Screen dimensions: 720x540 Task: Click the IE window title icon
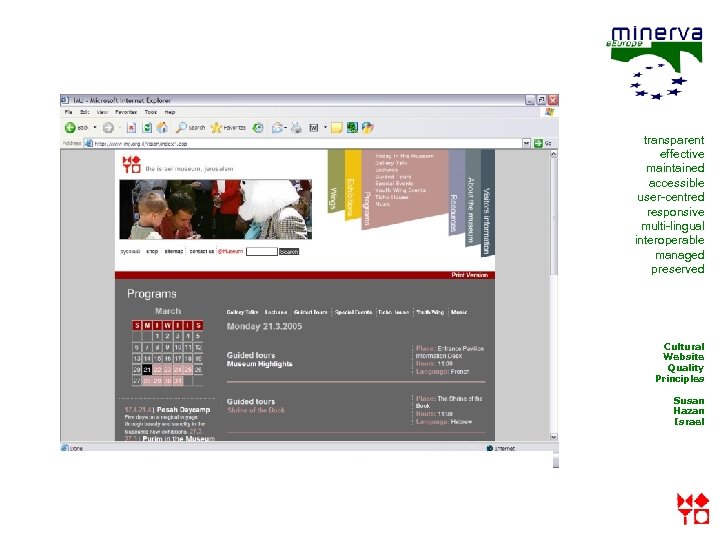[65, 100]
